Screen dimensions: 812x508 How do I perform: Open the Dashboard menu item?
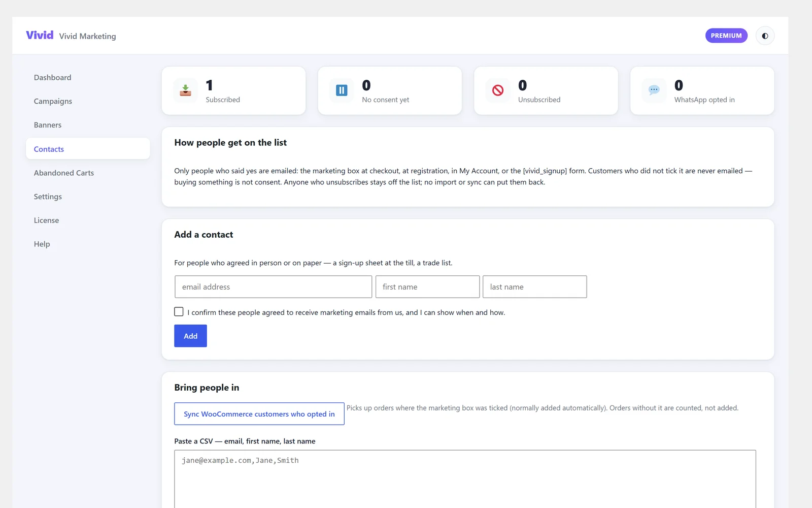coord(88,77)
